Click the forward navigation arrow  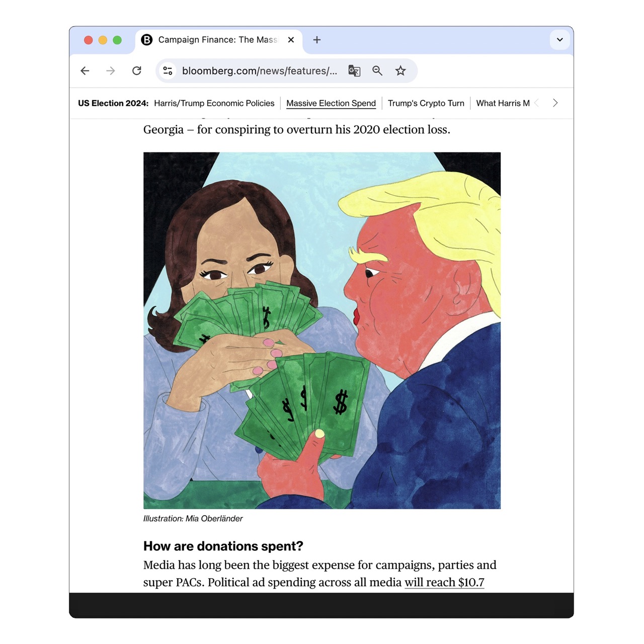point(111,71)
